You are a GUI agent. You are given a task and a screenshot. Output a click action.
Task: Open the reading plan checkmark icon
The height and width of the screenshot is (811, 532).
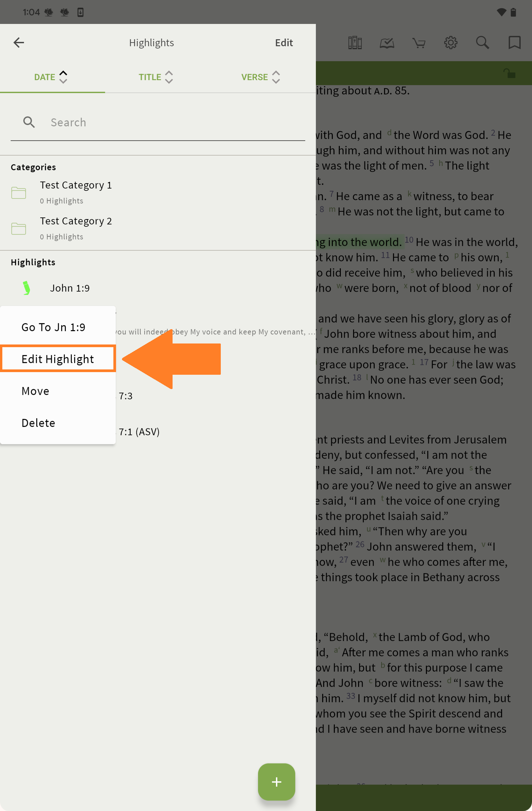(387, 43)
